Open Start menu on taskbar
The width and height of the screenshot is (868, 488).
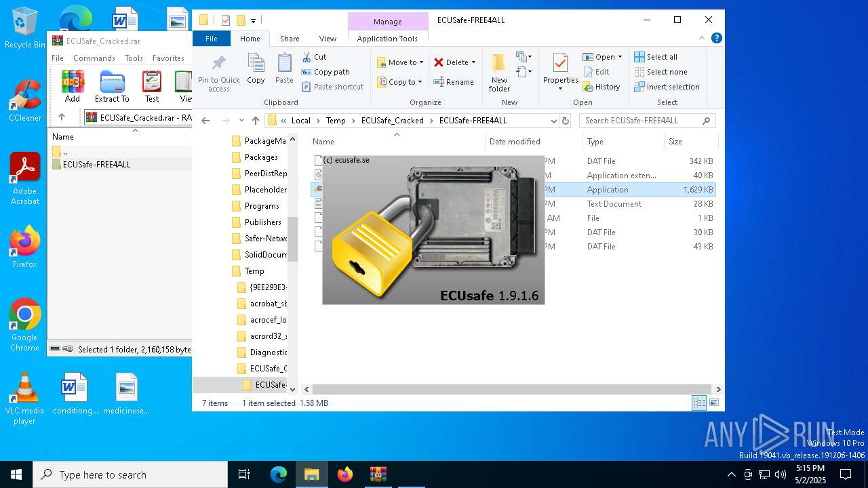(16, 474)
